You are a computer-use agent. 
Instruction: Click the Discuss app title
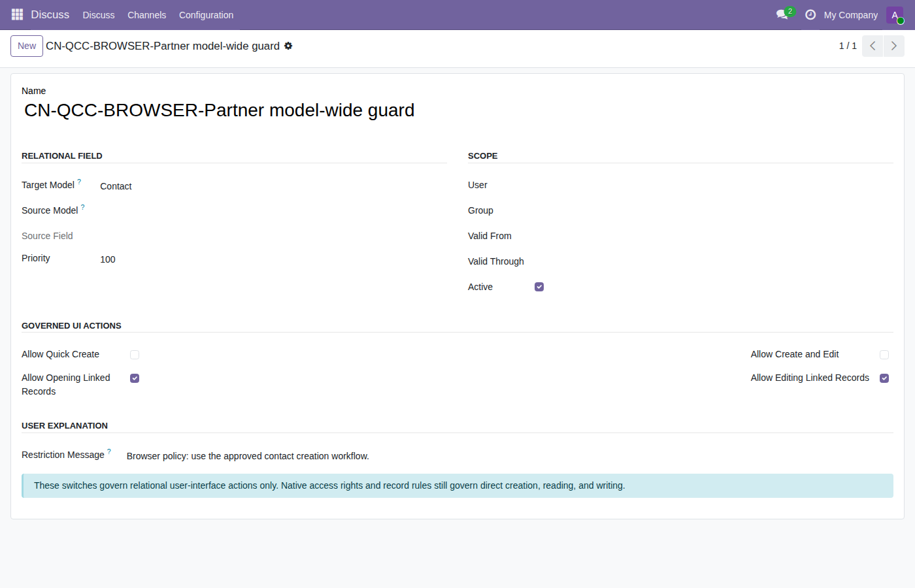coord(50,14)
